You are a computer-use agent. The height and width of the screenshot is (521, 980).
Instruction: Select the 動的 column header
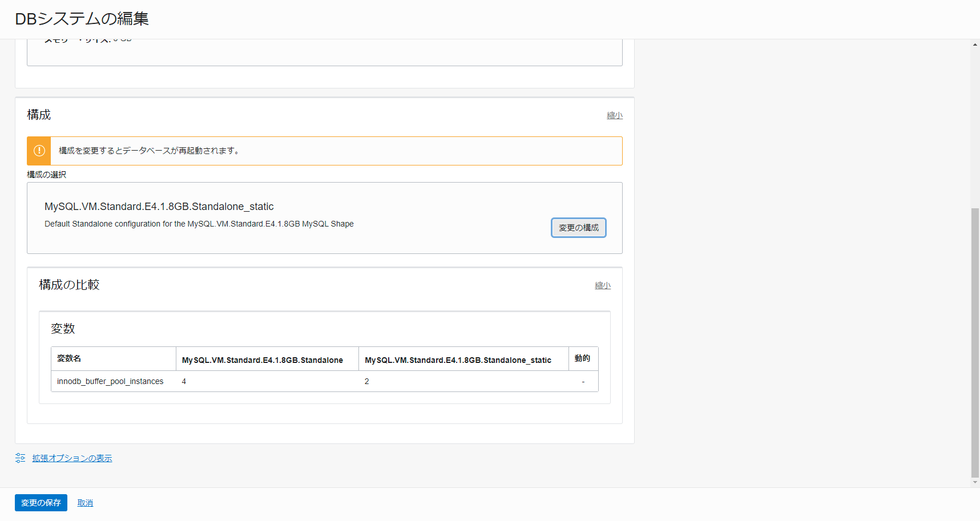coord(583,358)
